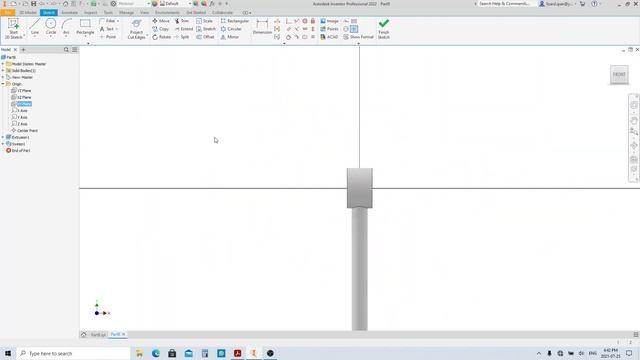The height and width of the screenshot is (360, 640).
Task: Choose Circular pattern tool
Action: (231, 29)
